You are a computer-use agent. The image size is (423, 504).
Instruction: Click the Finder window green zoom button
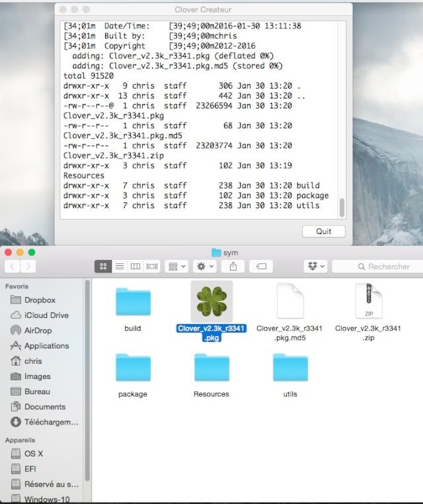pyautogui.click(x=32, y=252)
